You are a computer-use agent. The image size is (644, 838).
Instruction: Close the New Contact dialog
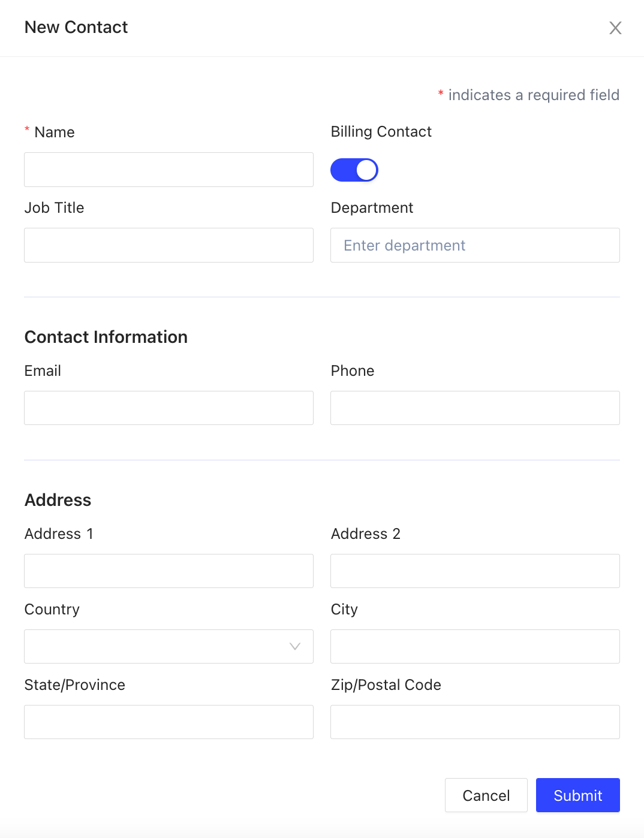(x=615, y=28)
